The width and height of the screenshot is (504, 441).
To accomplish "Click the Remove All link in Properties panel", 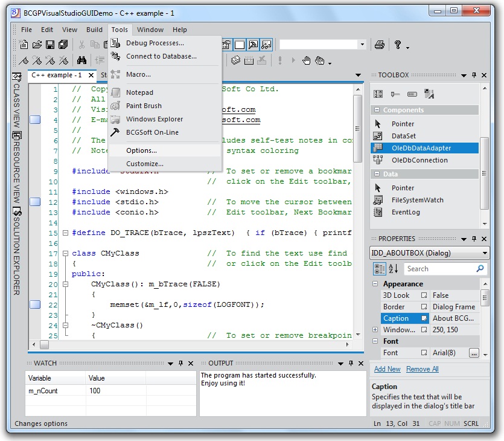I will (422, 369).
